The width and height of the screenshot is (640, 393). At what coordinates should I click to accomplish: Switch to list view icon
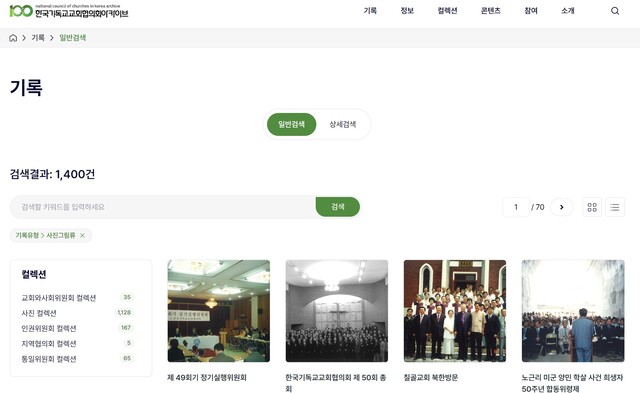pos(615,207)
